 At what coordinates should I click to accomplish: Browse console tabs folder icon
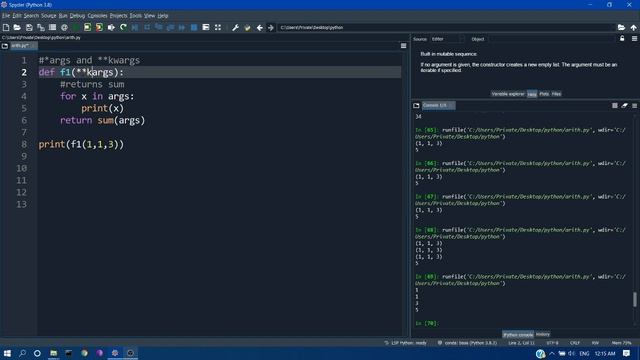pyautogui.click(x=416, y=105)
